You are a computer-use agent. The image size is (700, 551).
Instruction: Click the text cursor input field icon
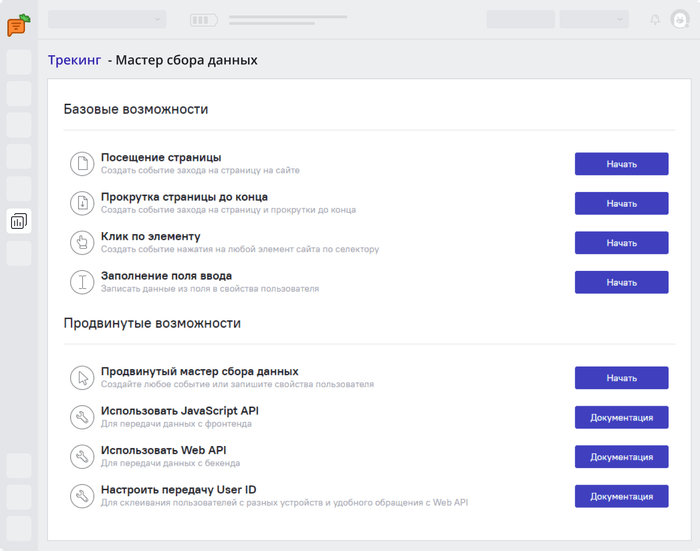pos(81,282)
